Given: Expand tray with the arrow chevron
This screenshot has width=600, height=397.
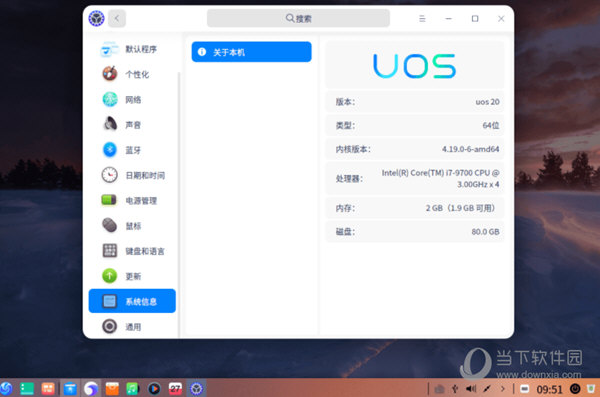Looking at the screenshot, I should [502, 389].
